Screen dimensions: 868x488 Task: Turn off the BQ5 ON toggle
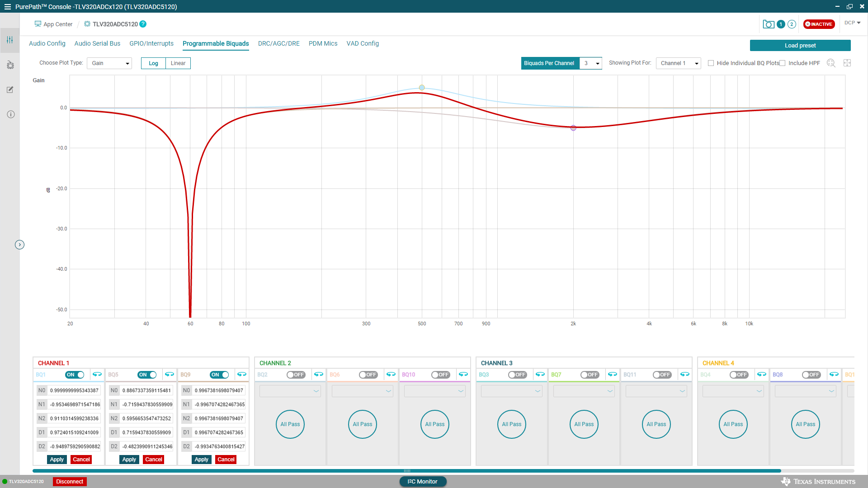point(147,375)
